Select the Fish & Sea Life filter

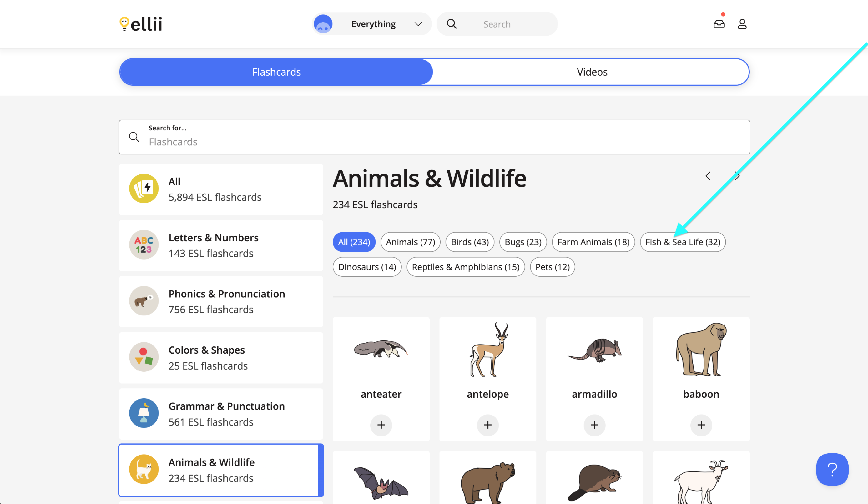[x=682, y=242]
